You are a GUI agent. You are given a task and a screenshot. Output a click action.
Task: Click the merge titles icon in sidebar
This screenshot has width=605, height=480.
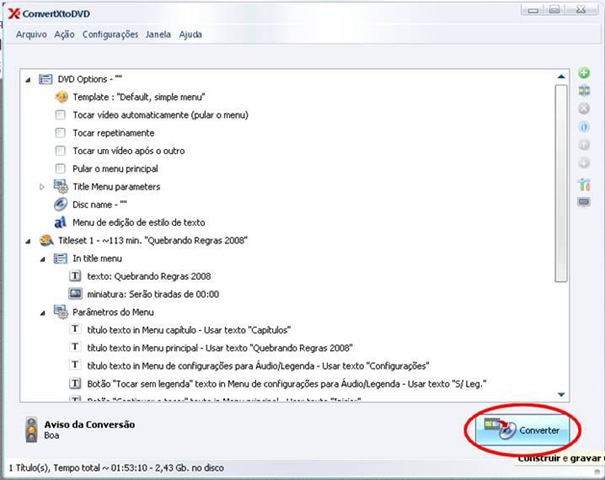pos(584,91)
